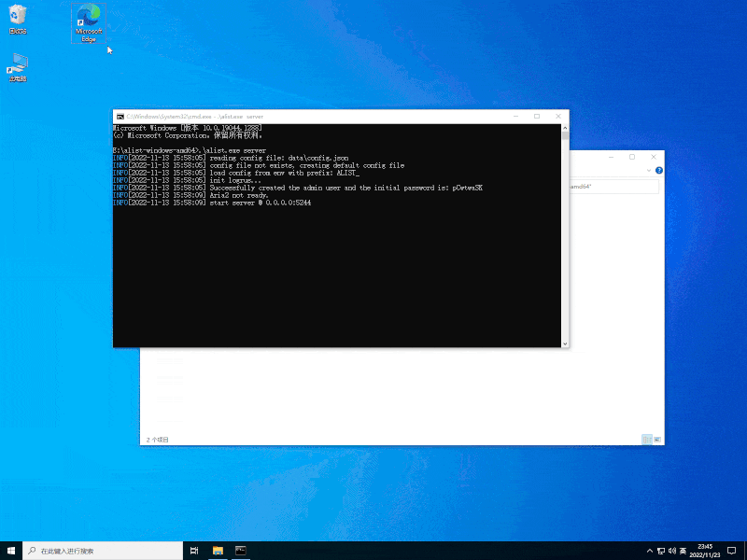Switch Explorer to details view
The image size is (747, 560).
647,440
